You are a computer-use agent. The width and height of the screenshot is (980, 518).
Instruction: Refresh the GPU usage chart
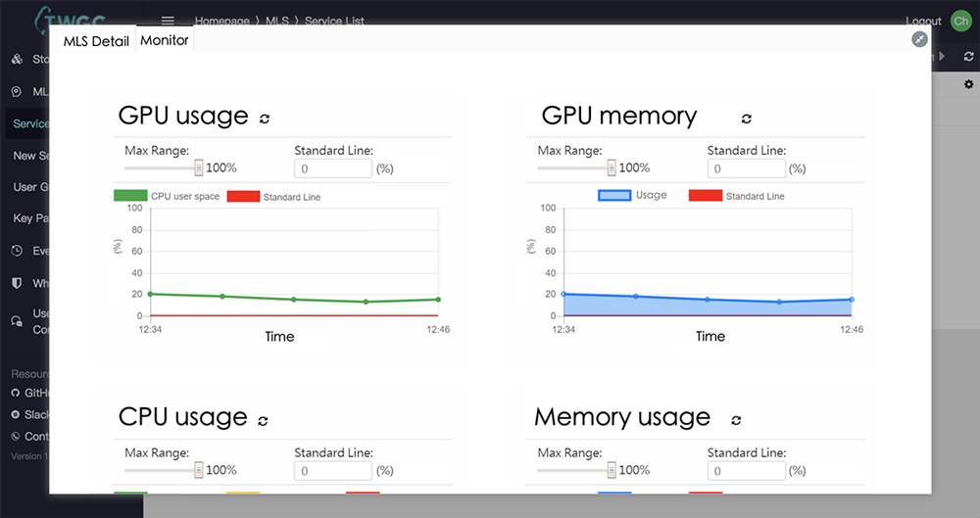[265, 118]
